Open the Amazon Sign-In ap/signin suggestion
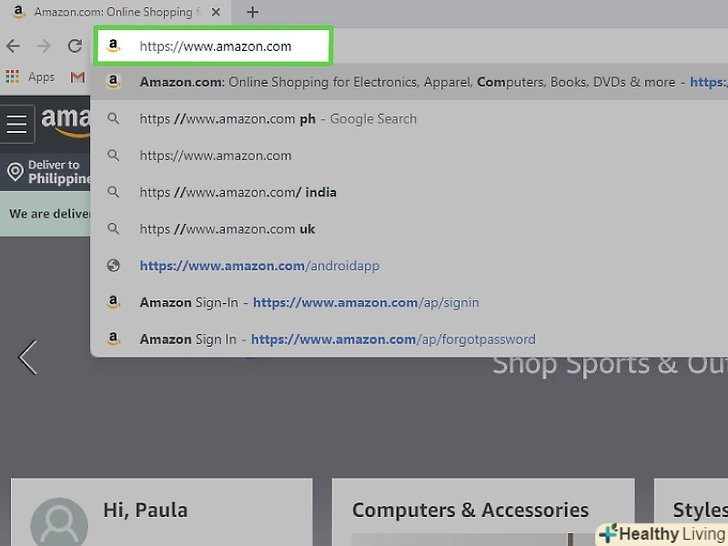The height and width of the screenshot is (546, 728). [x=409, y=302]
